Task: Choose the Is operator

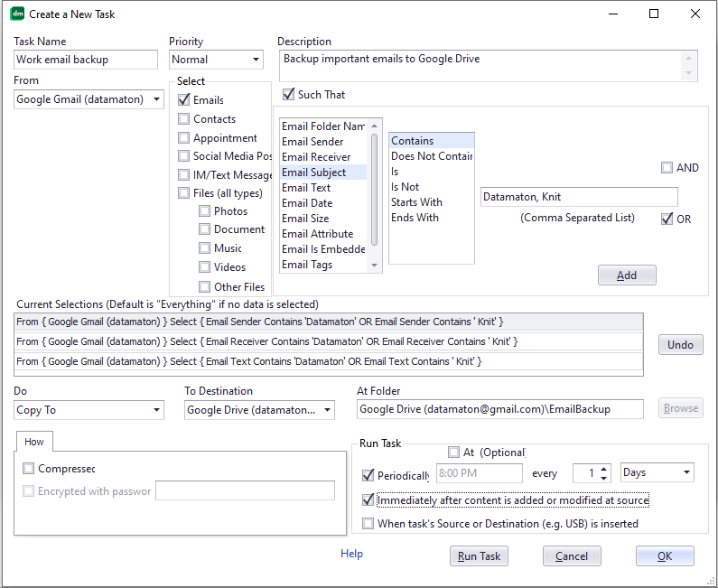Action: pos(432,172)
